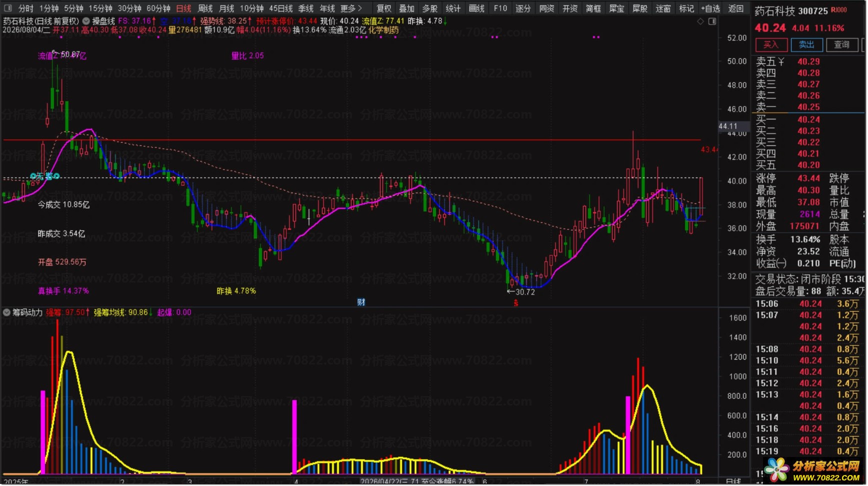Viewport: 868px width, 486px height.
Task: Select the 60分钟 period tab
Action: click(x=158, y=8)
